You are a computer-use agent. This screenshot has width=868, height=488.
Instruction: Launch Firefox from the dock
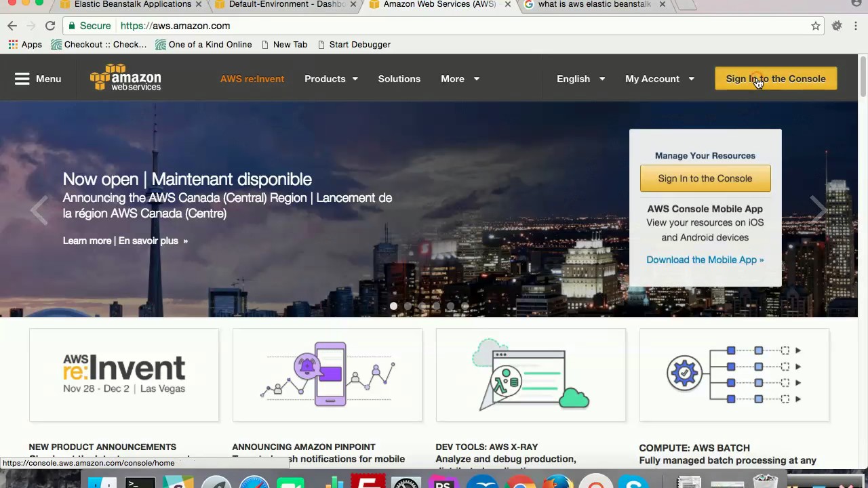coord(558,483)
